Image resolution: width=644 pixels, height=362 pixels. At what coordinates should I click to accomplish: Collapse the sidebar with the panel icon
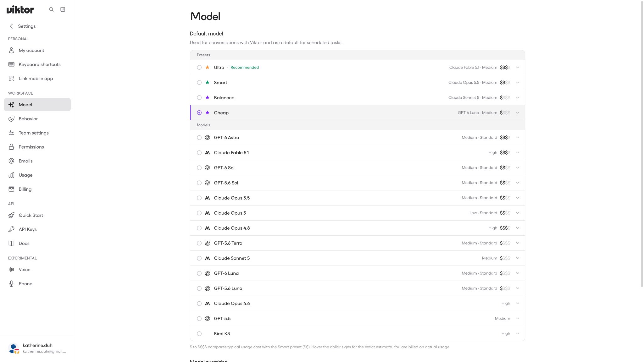(63, 9)
